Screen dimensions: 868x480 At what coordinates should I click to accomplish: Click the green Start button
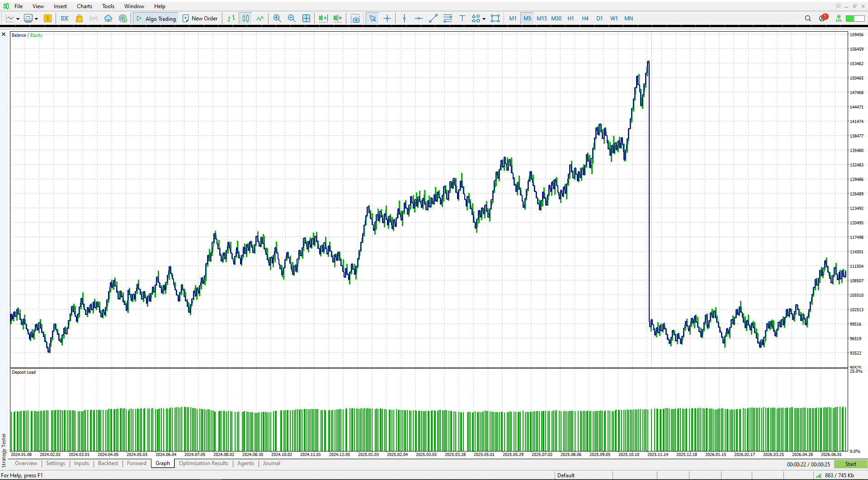(850, 464)
